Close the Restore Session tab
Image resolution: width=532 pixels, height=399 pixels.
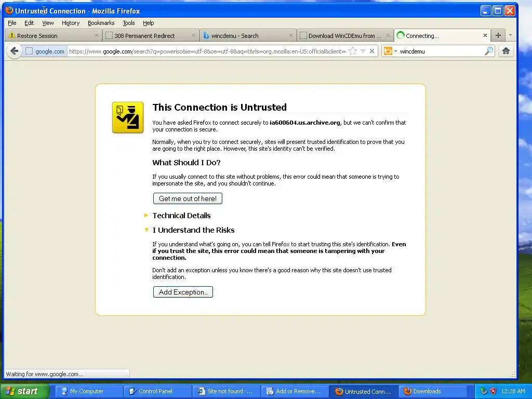pos(96,35)
